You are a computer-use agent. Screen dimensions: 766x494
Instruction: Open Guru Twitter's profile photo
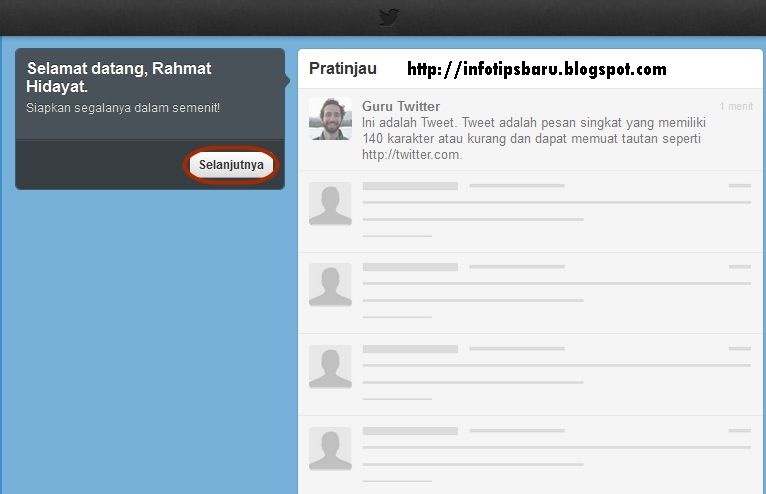pos(330,119)
